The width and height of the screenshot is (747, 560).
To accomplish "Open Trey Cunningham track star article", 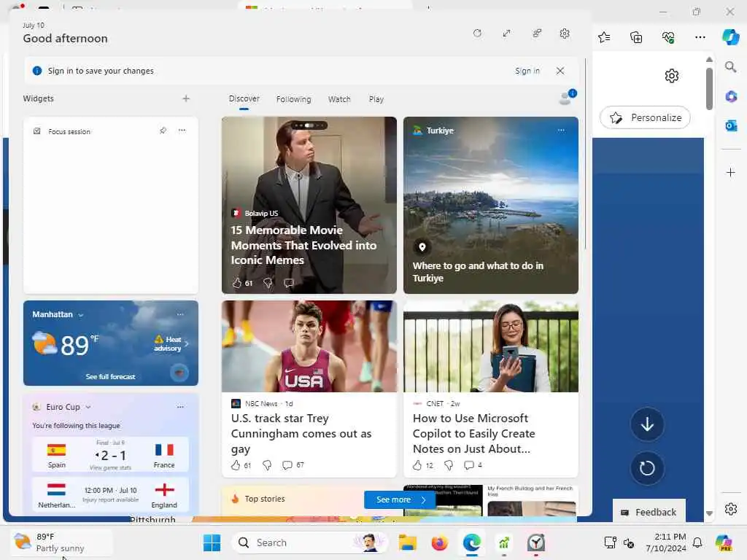I will [x=301, y=433].
